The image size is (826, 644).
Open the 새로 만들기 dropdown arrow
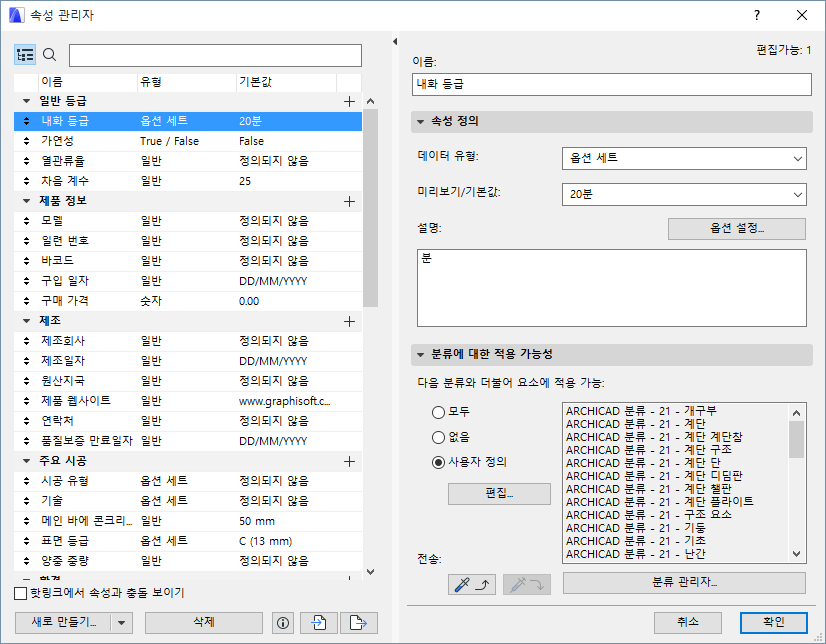122,623
